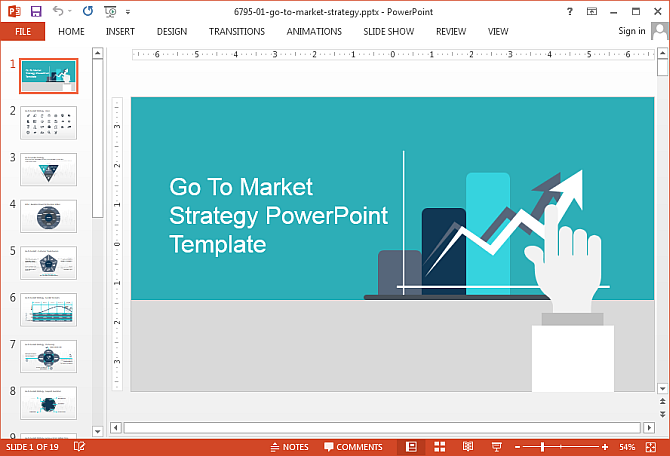The image size is (670, 456).
Task: Toggle the NOTES pane
Action: (289, 447)
